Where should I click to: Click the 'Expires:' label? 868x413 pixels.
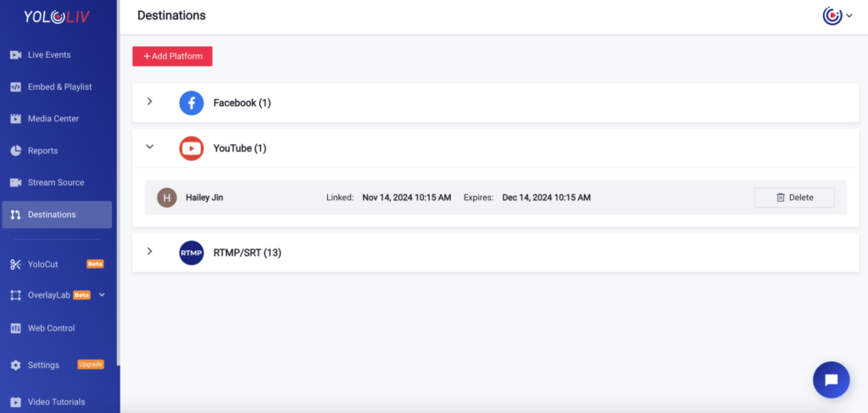click(478, 198)
